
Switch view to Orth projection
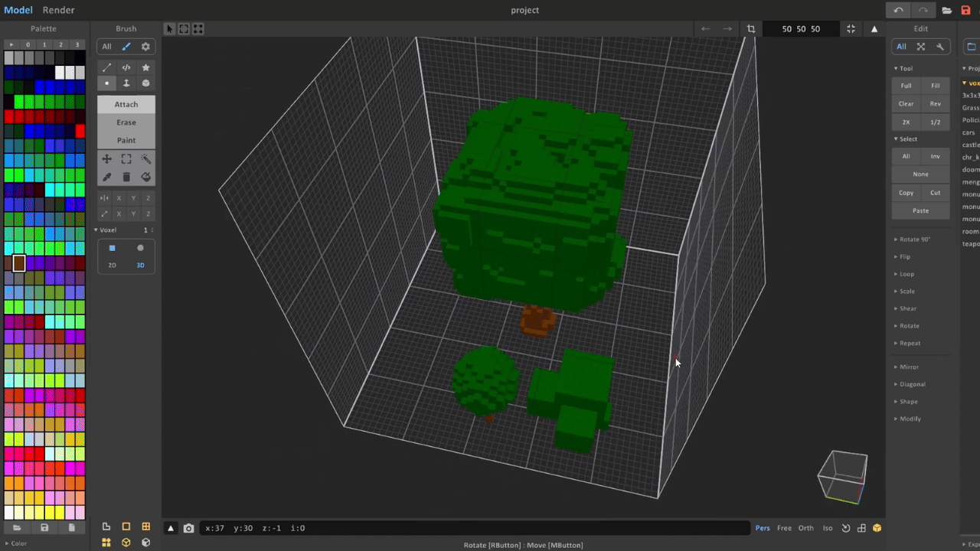click(x=806, y=528)
